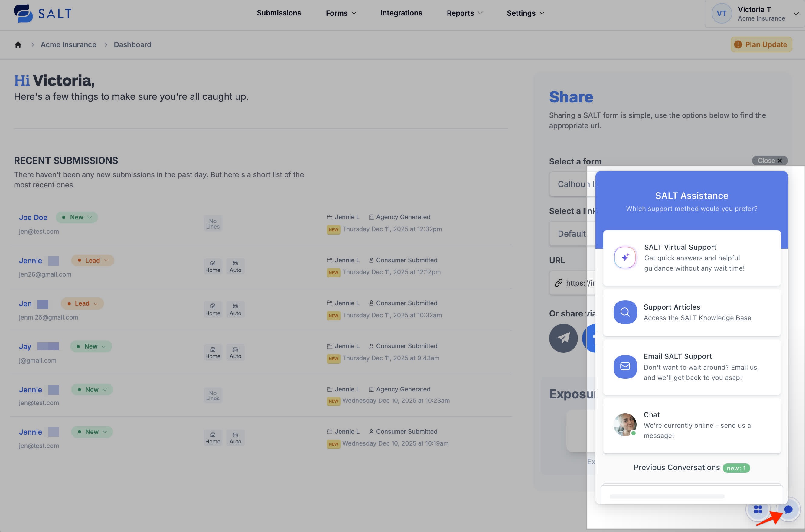Go to the home breadcrumb icon
805x532 pixels.
[18, 44]
